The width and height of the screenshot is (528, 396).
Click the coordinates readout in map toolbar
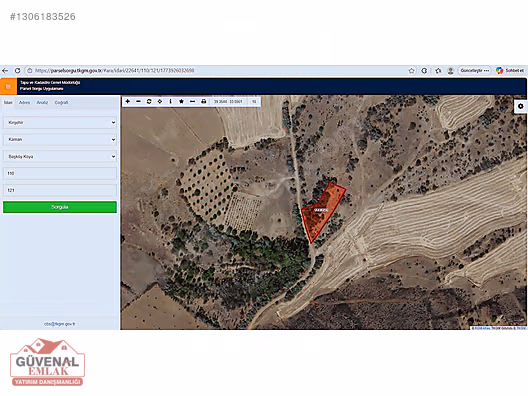228,101
